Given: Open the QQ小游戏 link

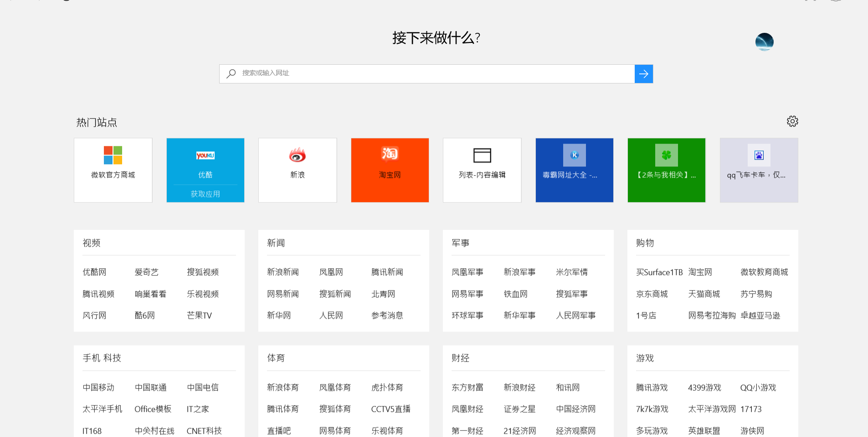Looking at the screenshot, I should [x=758, y=388].
